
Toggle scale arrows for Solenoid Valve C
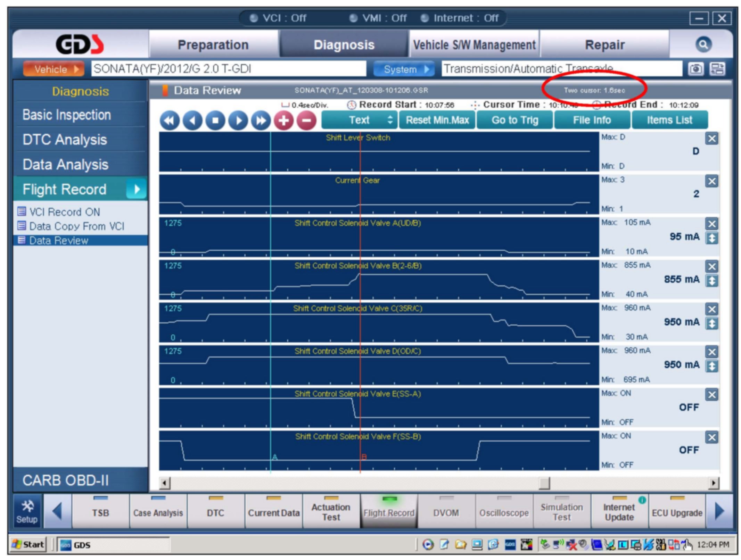tap(712, 324)
